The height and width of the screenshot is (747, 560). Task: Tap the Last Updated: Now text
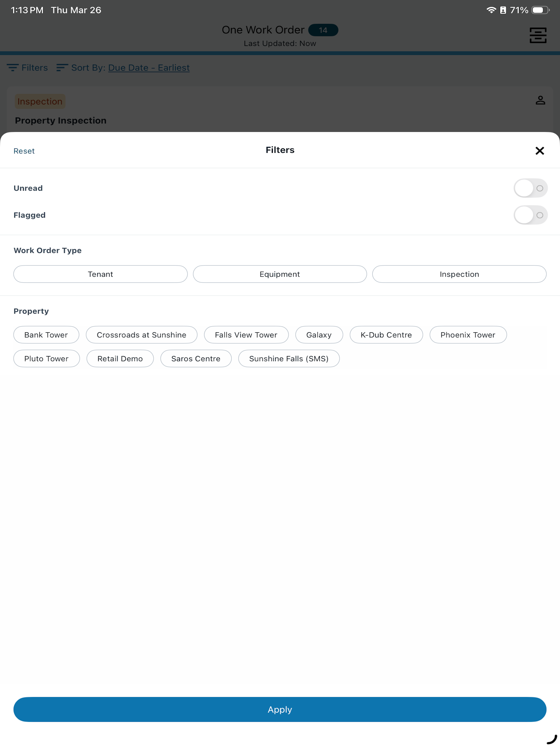tap(280, 43)
